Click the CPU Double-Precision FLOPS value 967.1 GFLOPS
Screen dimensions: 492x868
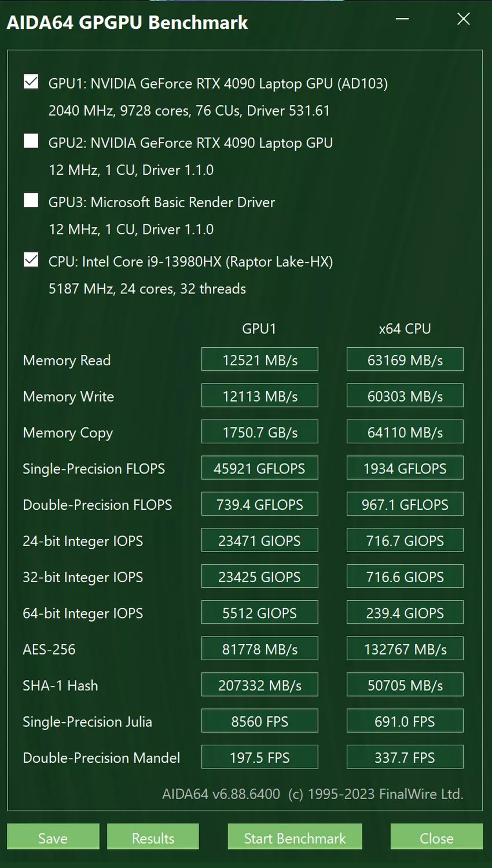pos(405,505)
